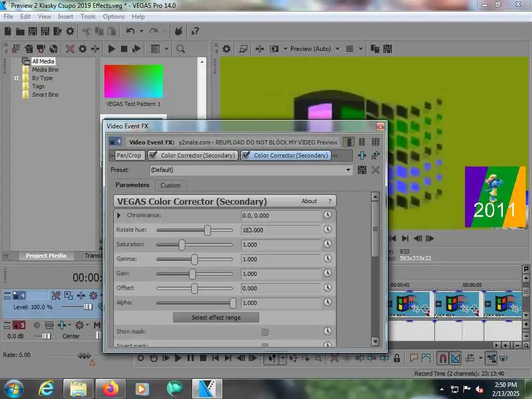Open the Insert menu

tap(65, 17)
